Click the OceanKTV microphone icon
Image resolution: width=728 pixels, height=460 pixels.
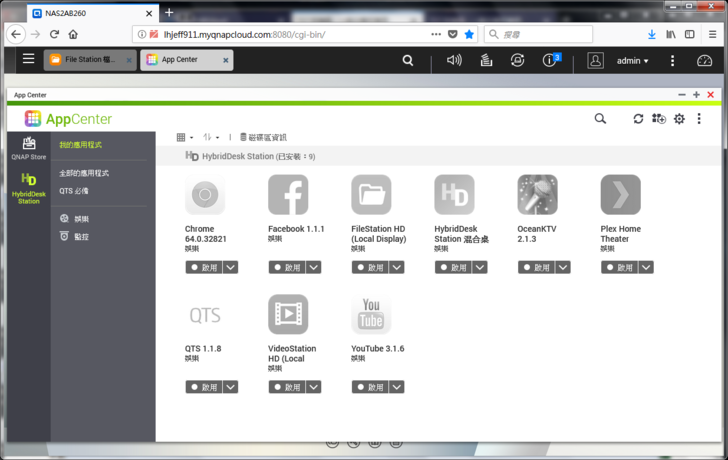[x=537, y=194]
